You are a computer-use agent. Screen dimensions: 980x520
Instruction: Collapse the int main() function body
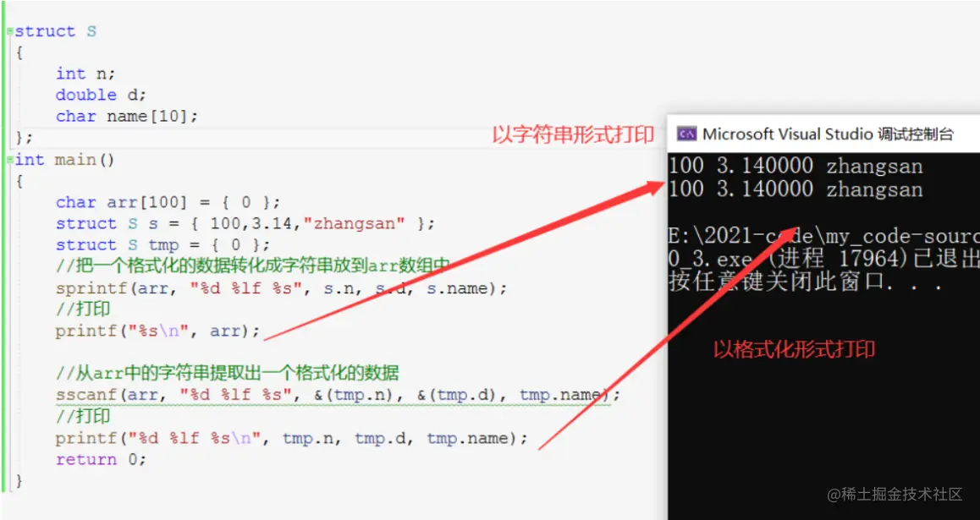coord(8,159)
